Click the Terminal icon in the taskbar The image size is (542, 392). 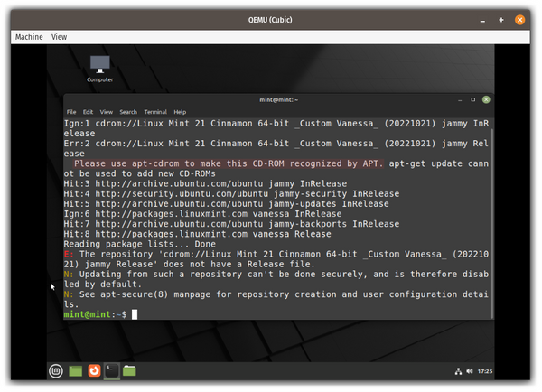pyautogui.click(x=111, y=369)
